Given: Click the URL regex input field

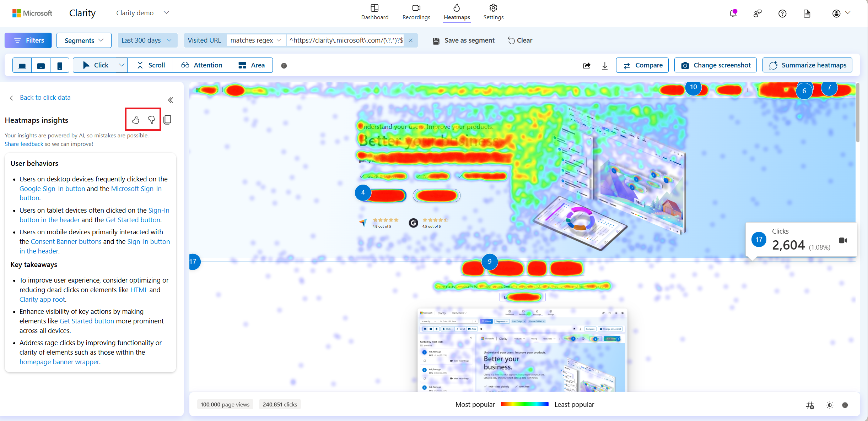Looking at the screenshot, I should 346,40.
